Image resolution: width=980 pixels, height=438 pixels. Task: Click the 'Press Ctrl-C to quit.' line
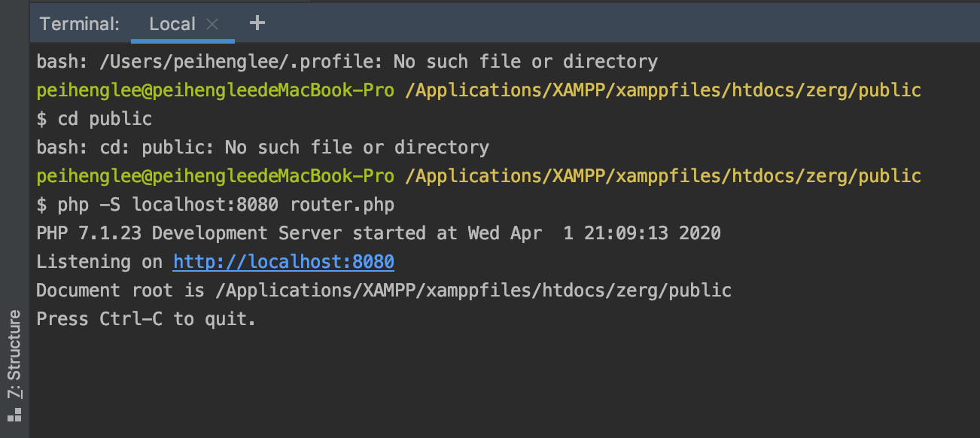146,319
